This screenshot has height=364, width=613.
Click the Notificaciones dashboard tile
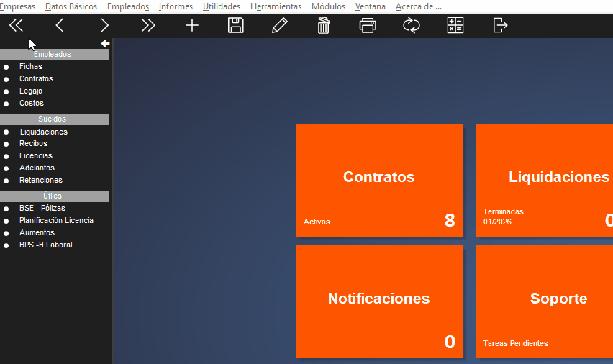(x=379, y=301)
